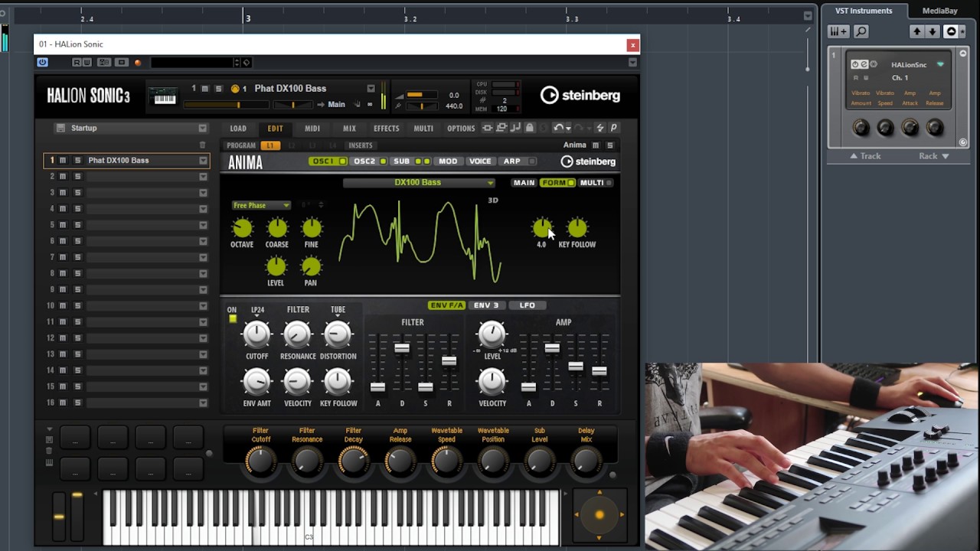Open the OPTIONS page
The image size is (980, 551).
(x=461, y=129)
